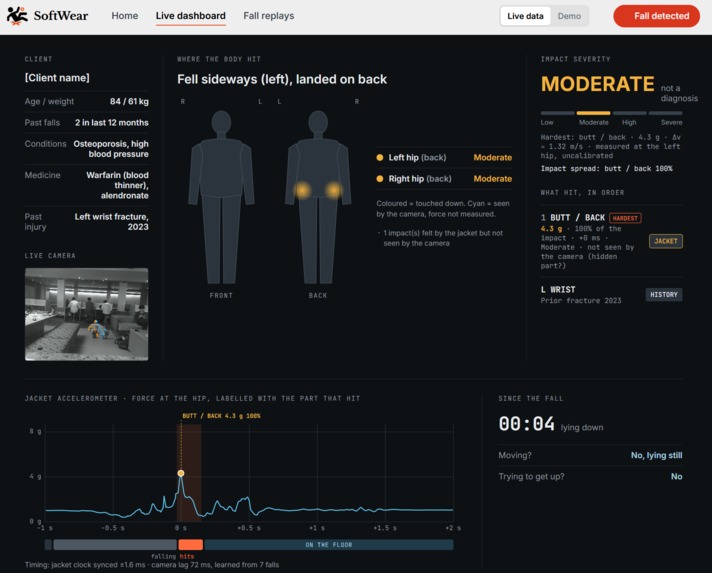Click the front body figure
712x573 pixels.
(x=221, y=197)
